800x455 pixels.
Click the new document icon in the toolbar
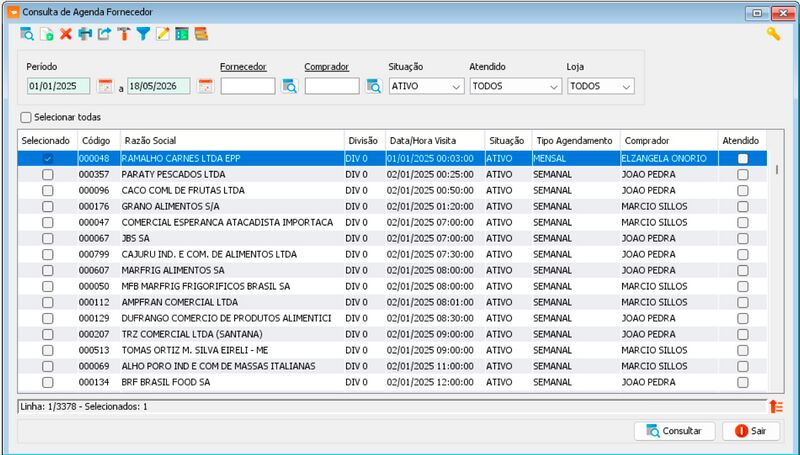point(46,34)
